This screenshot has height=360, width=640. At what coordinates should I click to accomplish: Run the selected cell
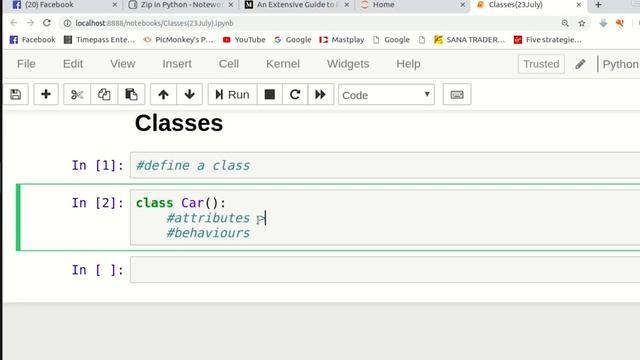click(x=232, y=95)
